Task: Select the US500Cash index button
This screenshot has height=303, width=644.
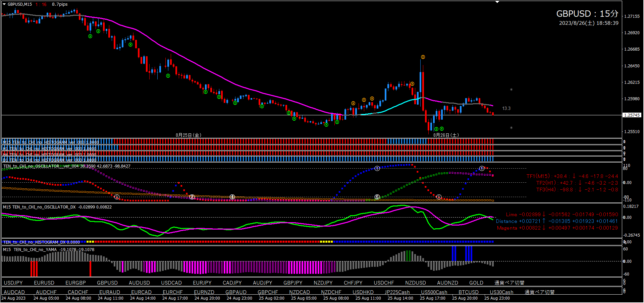Action: 434,292
